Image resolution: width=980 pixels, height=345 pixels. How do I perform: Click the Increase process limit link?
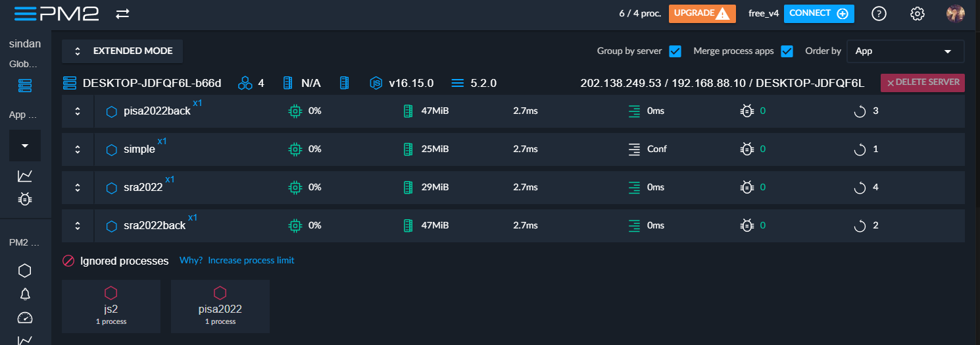tap(251, 260)
